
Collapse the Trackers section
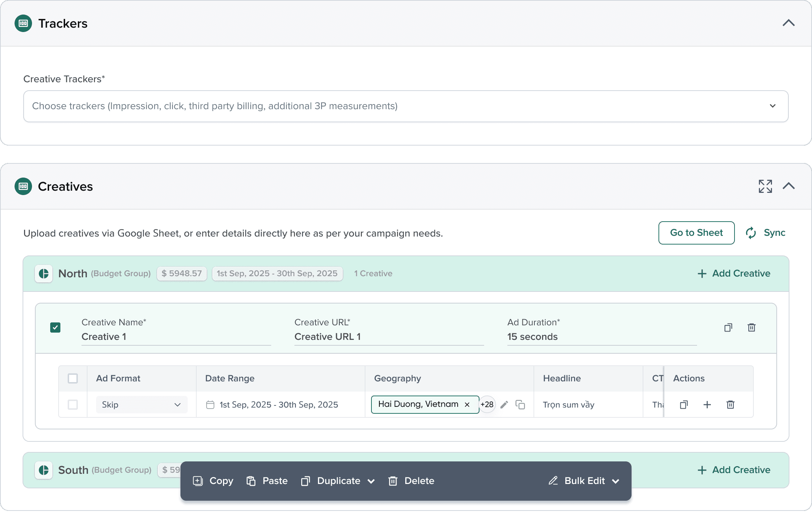coord(788,23)
